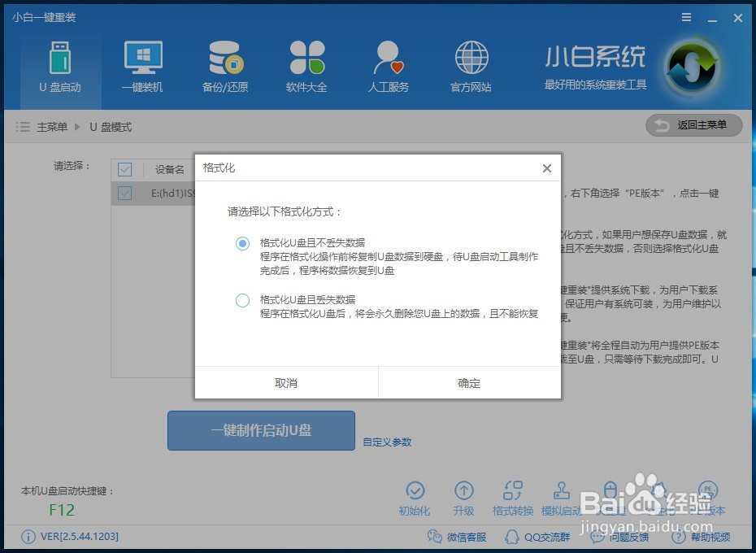Open 微信客服 support
Screen dimensions: 756x553
457,537
